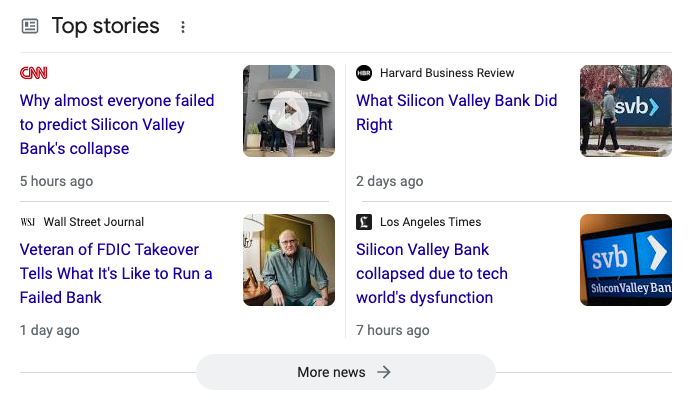
Task: Open CNN article on predicting bank's collapse
Action: coord(117,125)
